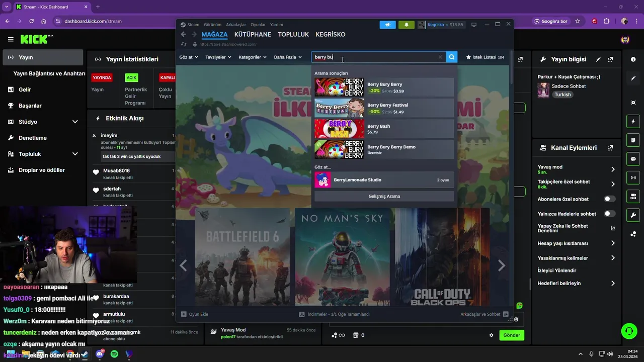Image resolution: width=644 pixels, height=362 pixels.
Task: Open Hesap yaşı kısıtlaması chevron
Action: (613, 243)
